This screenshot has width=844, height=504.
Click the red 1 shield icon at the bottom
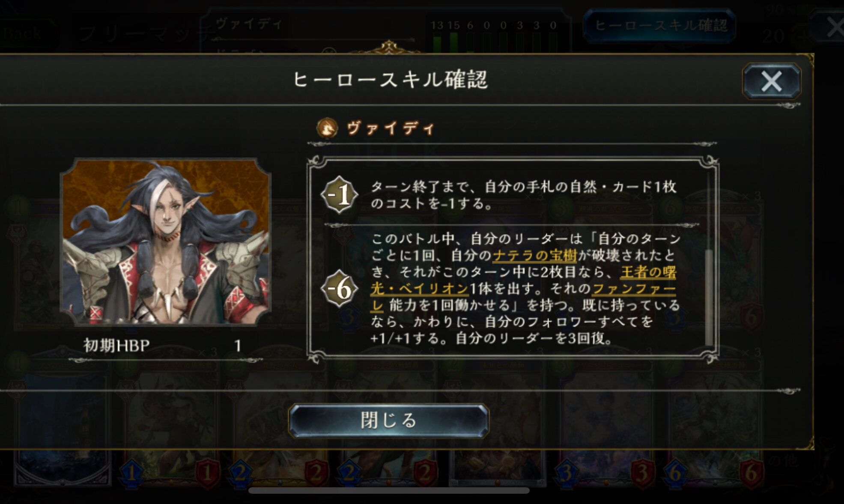click(x=207, y=474)
